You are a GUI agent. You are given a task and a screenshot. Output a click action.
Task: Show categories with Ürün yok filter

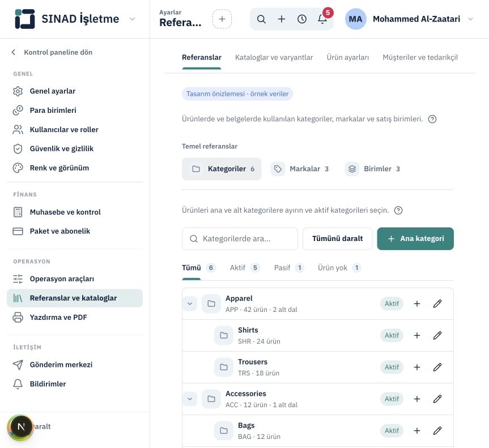pyautogui.click(x=339, y=268)
